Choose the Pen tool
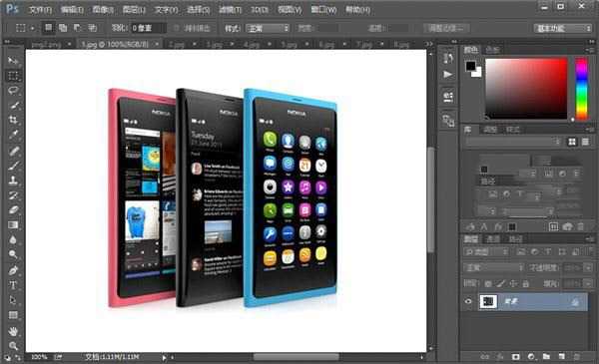 tap(13, 270)
